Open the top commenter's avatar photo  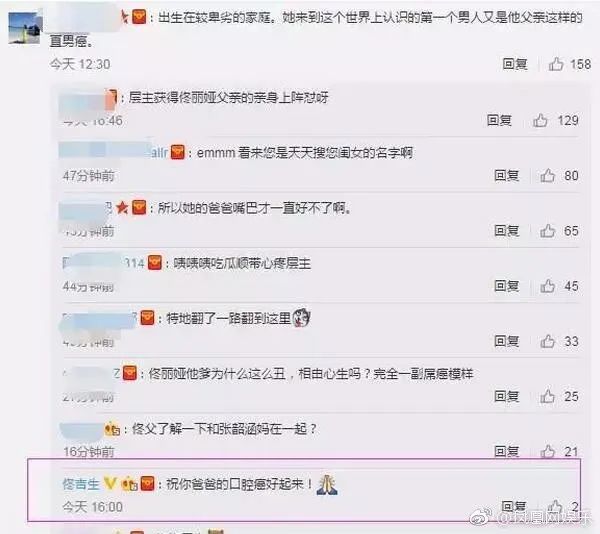(24, 28)
